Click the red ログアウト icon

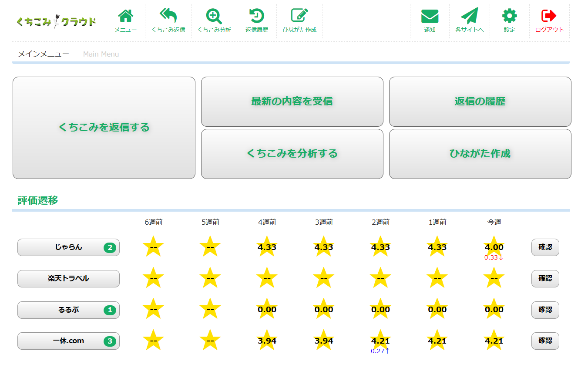[549, 16]
